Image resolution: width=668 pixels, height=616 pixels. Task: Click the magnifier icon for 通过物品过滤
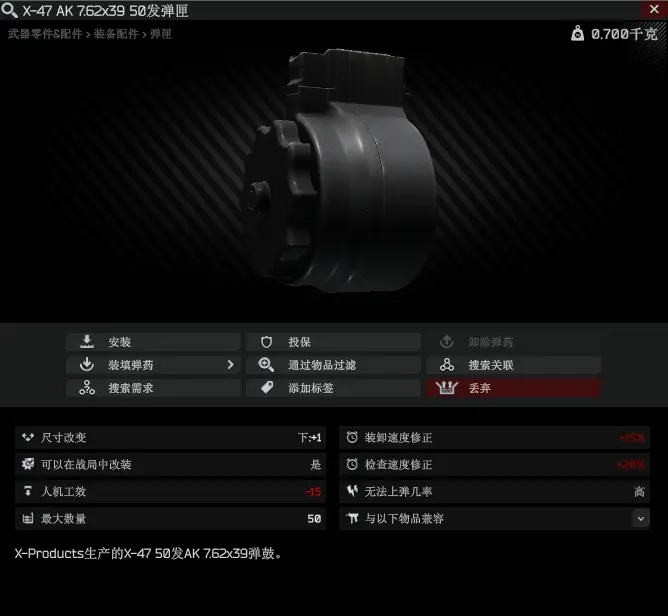[266, 365]
